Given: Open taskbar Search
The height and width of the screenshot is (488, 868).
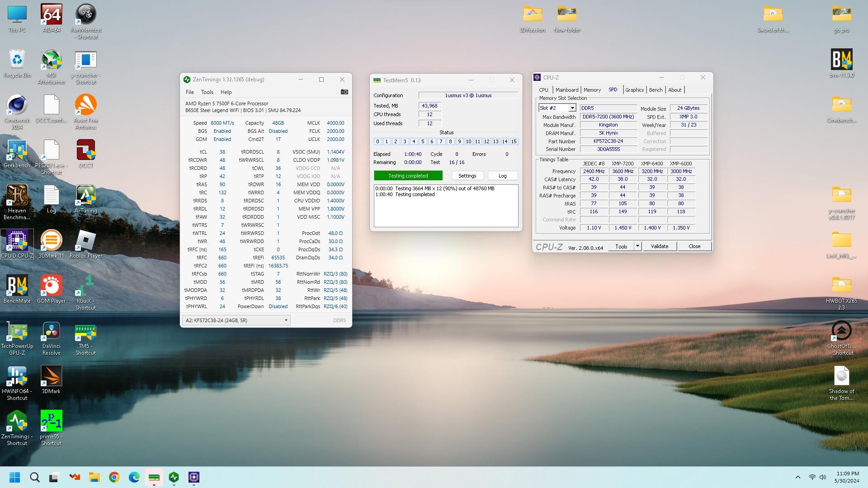Looking at the screenshot, I should tap(34, 477).
